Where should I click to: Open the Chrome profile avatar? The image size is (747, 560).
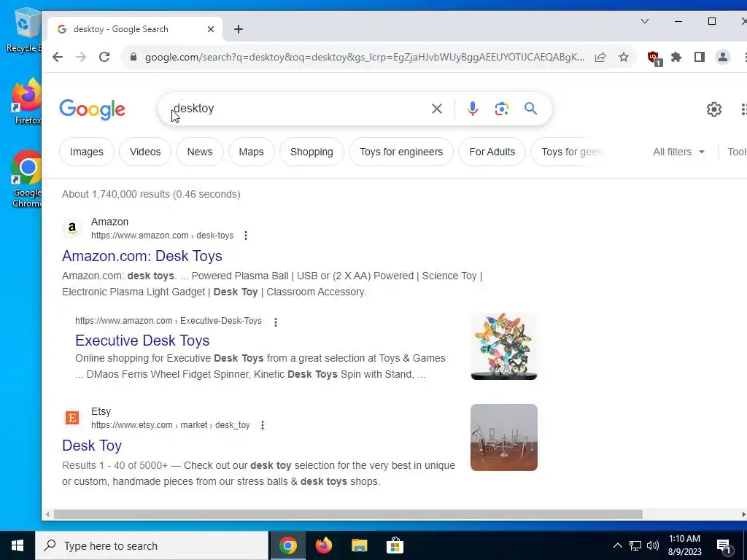click(723, 57)
